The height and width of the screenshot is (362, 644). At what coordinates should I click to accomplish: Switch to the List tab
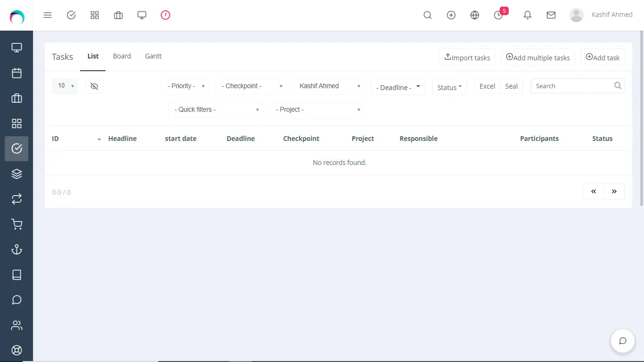[93, 56]
